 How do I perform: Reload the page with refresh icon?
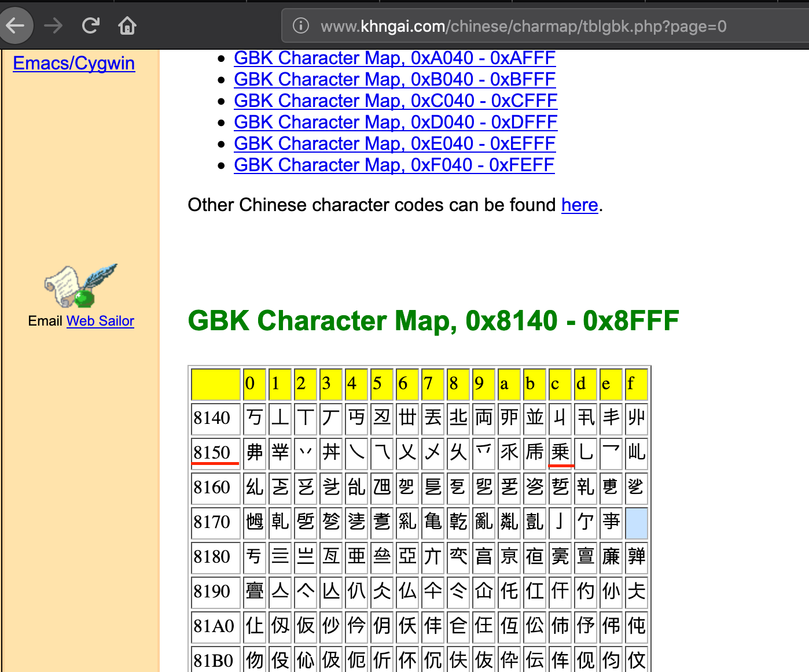click(x=90, y=25)
